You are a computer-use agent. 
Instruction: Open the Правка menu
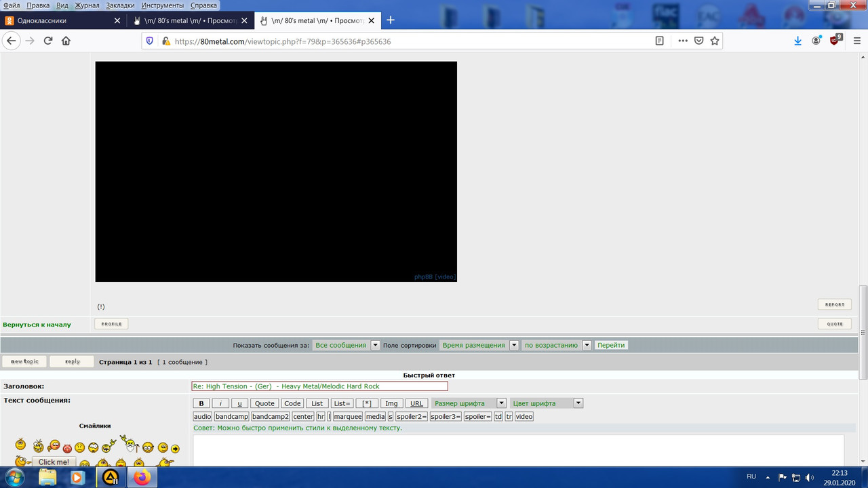pyautogui.click(x=38, y=5)
